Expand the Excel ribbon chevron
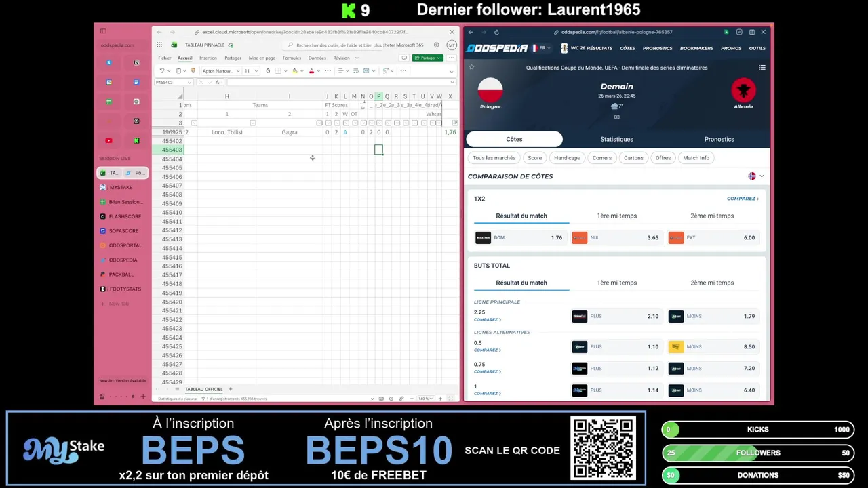 (452, 72)
